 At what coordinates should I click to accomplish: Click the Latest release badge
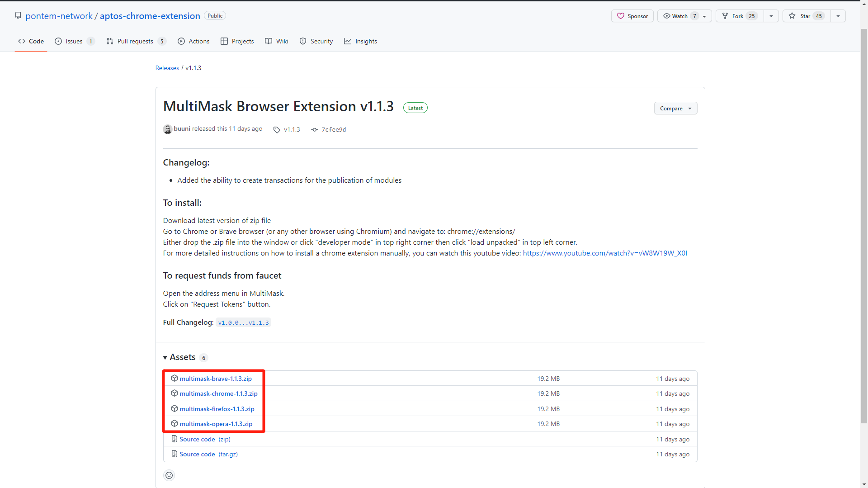tap(415, 108)
